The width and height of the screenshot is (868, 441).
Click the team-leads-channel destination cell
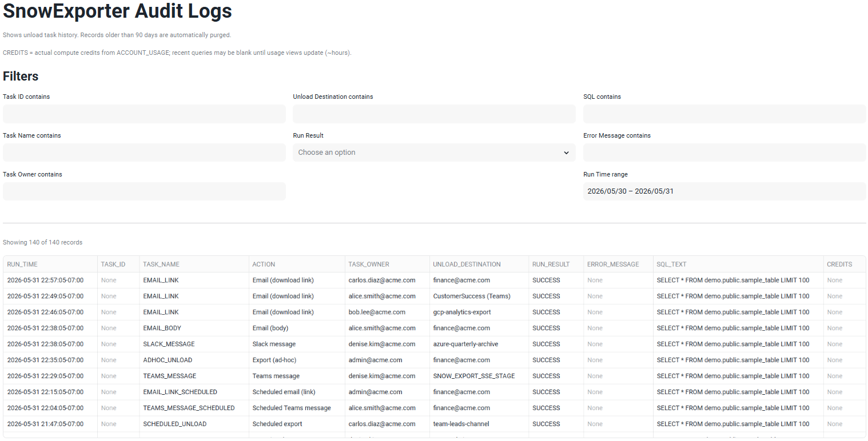click(x=479, y=424)
